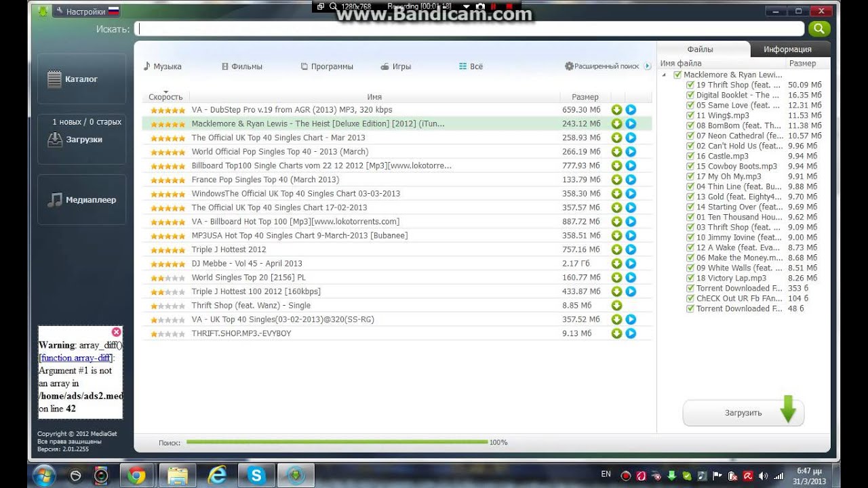Toggle checkbox for Macklemore & Ryan Lewis folder
868x488 pixels.
[x=677, y=75]
